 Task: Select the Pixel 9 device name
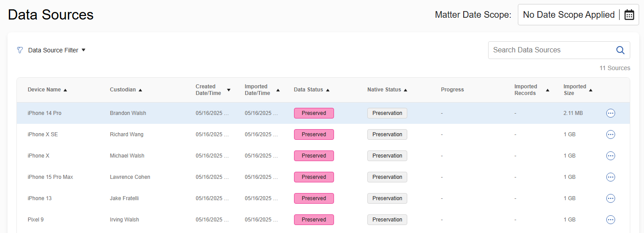[36, 220]
